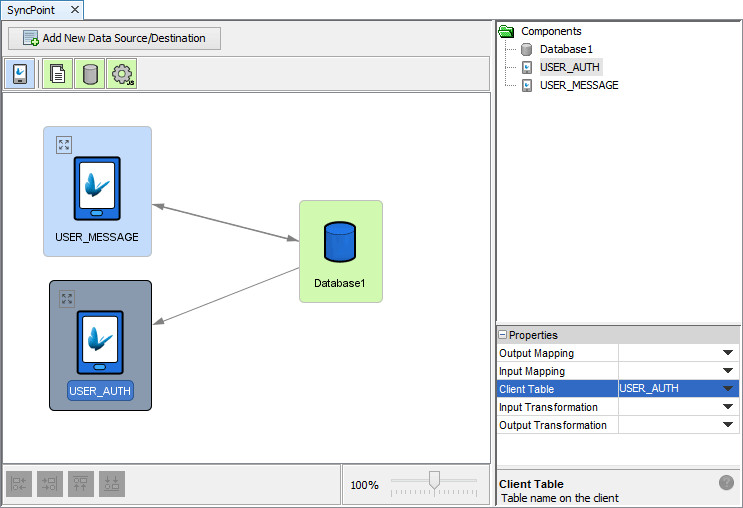The image size is (743, 508).
Task: Open the Input Mapping dropdown
Action: click(728, 371)
